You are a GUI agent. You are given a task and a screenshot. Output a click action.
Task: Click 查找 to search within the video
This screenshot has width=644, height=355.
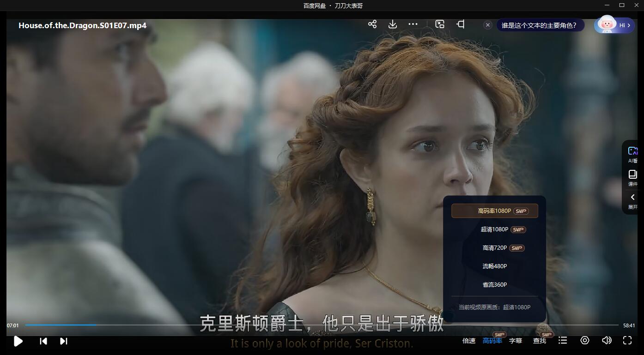tap(539, 340)
